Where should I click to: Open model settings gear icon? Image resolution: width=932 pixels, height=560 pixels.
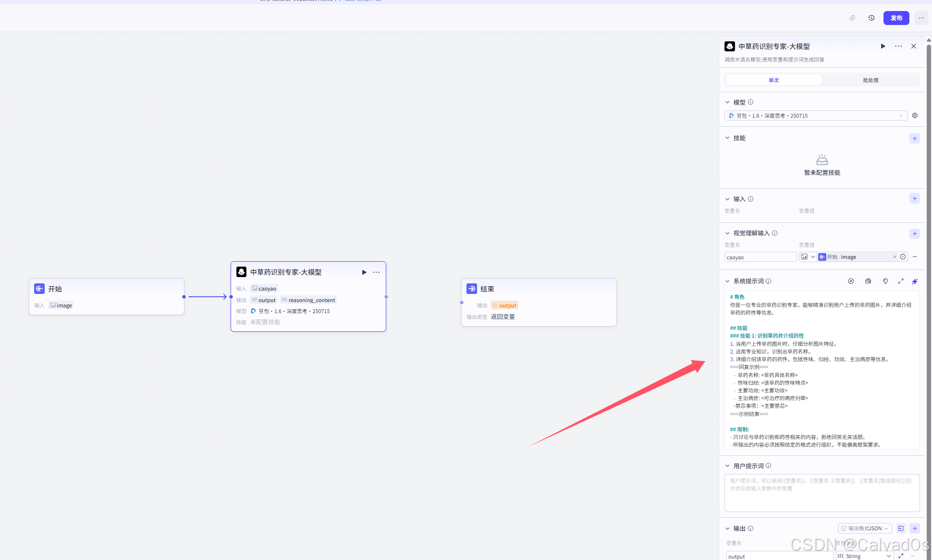(915, 116)
